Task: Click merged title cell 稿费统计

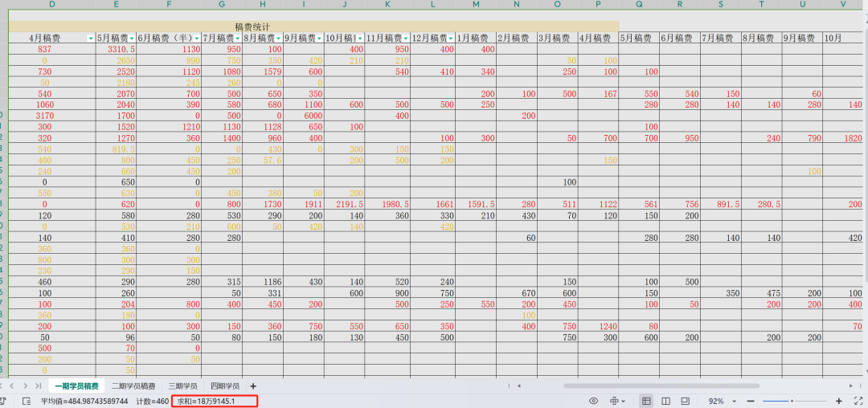Action: 313,27
